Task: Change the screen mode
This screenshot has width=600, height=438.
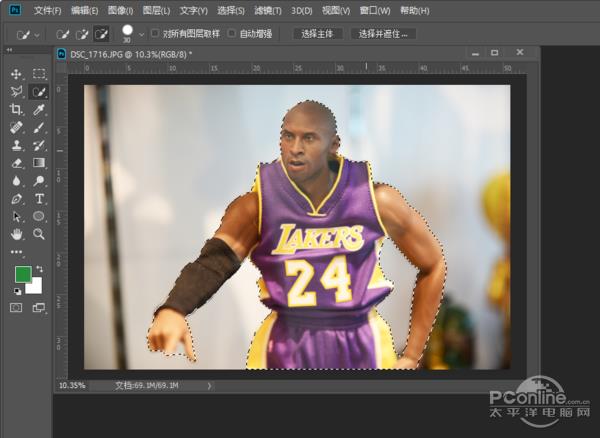Action: tap(39, 308)
